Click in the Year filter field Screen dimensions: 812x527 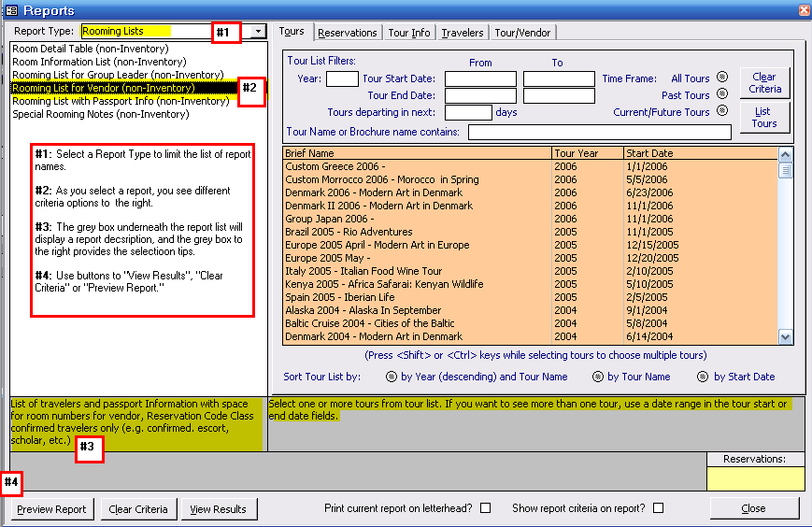(342, 79)
